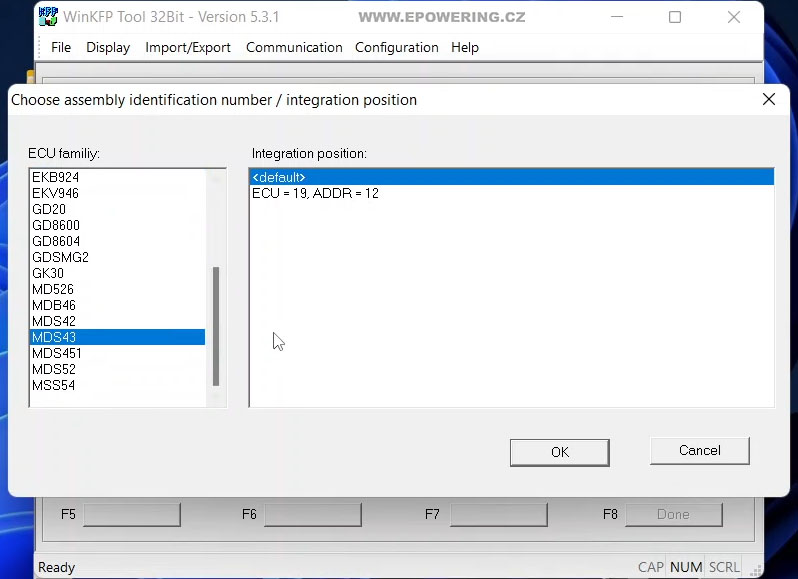798x579 pixels.
Task: Select MSS54 ECU family entry
Action: coord(118,385)
